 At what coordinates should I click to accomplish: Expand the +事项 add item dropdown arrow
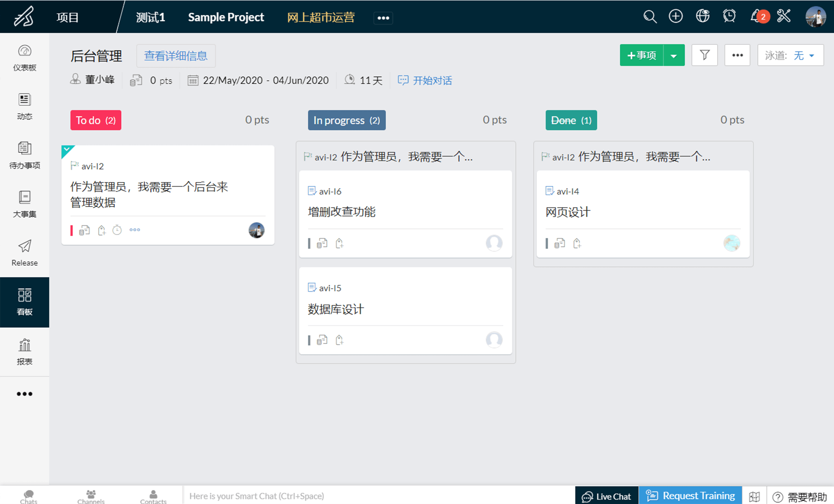(673, 55)
